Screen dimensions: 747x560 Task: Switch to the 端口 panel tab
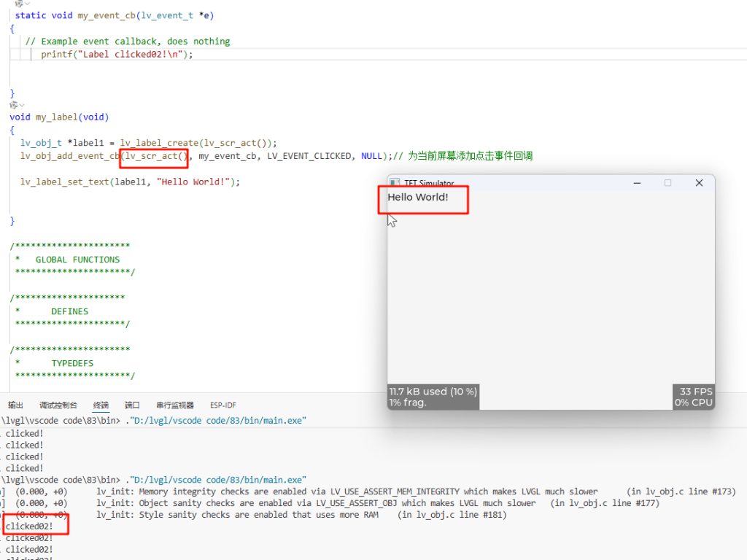click(132, 405)
